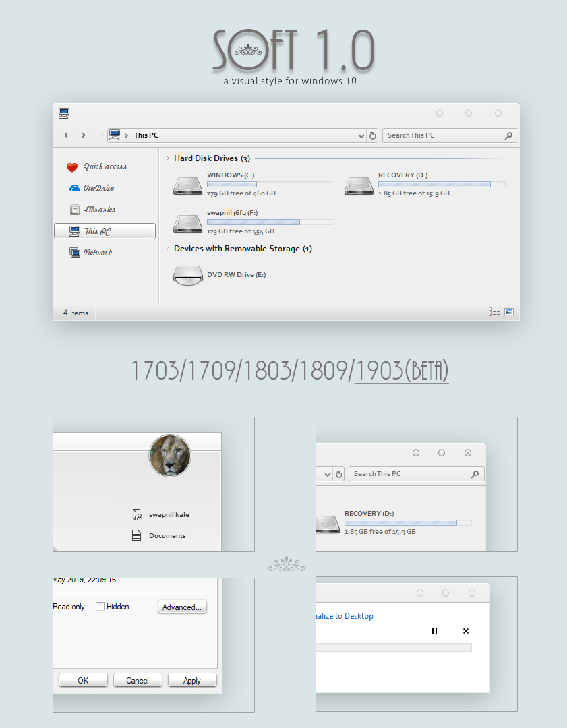Click the search magnifier icon
This screenshot has height=728, width=567.
click(x=509, y=135)
